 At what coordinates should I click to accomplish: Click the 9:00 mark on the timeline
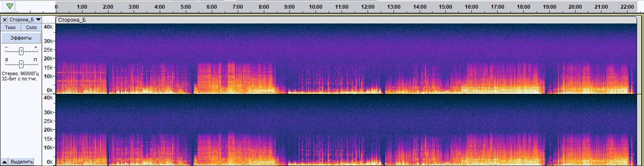[x=289, y=7]
